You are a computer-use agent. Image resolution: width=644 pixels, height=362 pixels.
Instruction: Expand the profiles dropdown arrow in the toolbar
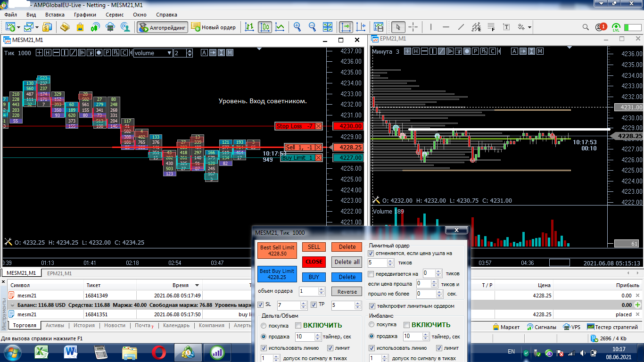pos(36,27)
